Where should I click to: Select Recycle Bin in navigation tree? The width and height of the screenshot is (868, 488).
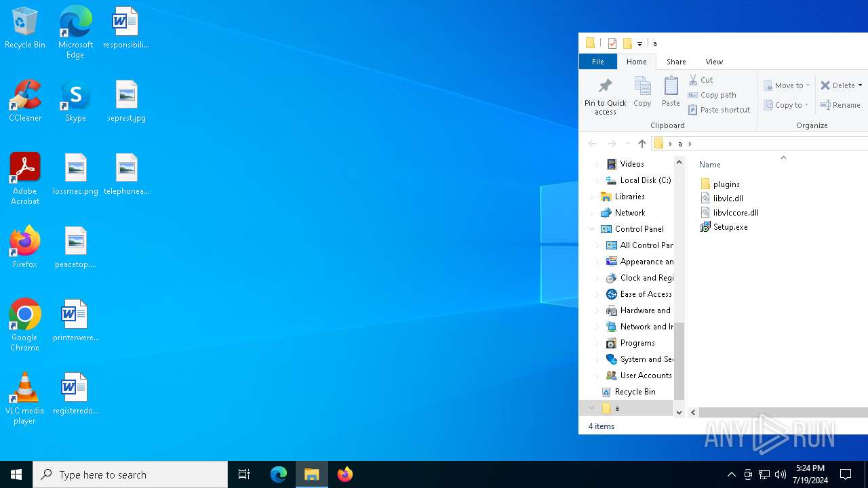point(635,392)
